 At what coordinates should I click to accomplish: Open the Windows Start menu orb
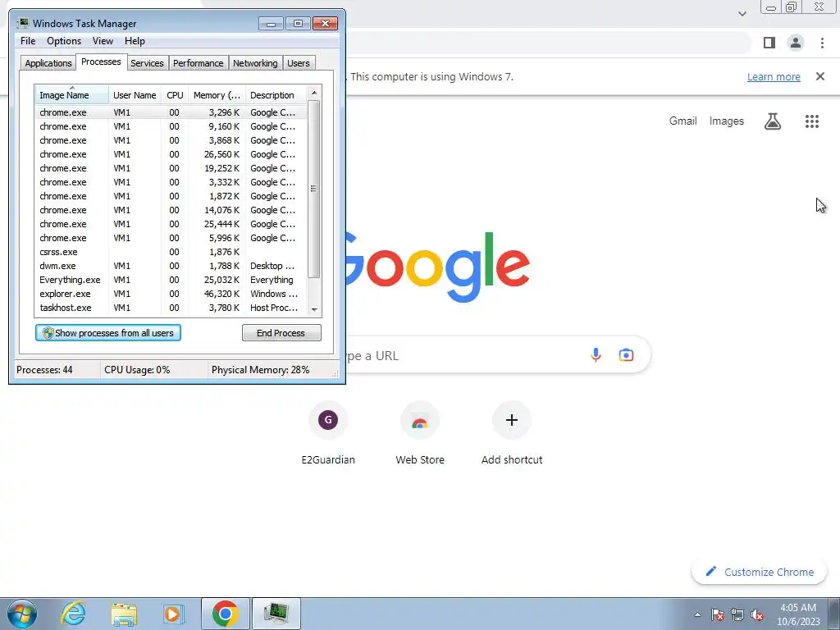pyautogui.click(x=22, y=614)
